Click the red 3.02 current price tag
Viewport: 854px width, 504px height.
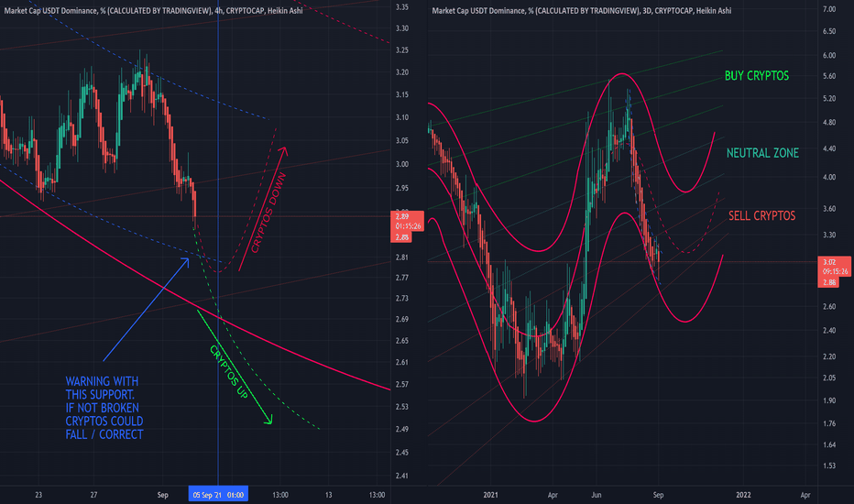click(829, 262)
